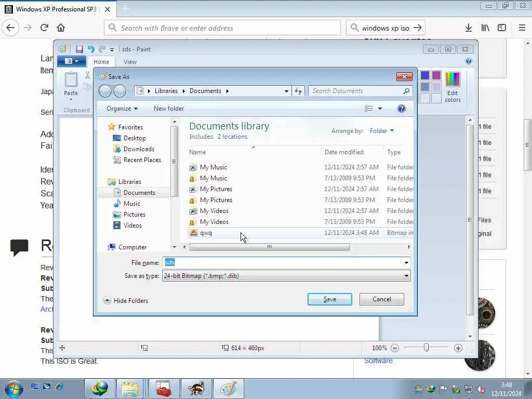Click the search magnifier icon in Save As
Image resolution: width=532 pixels, height=399 pixels.
coord(406,91)
